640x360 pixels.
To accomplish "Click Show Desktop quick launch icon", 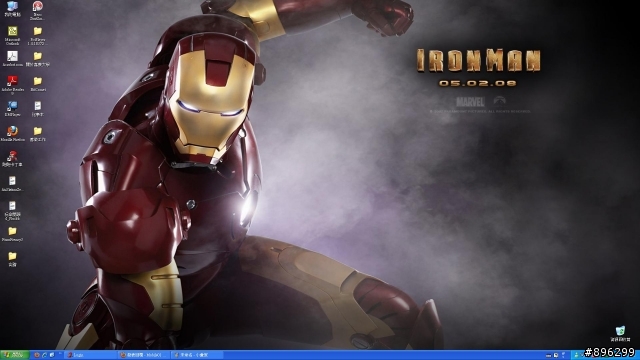I will coord(51,355).
